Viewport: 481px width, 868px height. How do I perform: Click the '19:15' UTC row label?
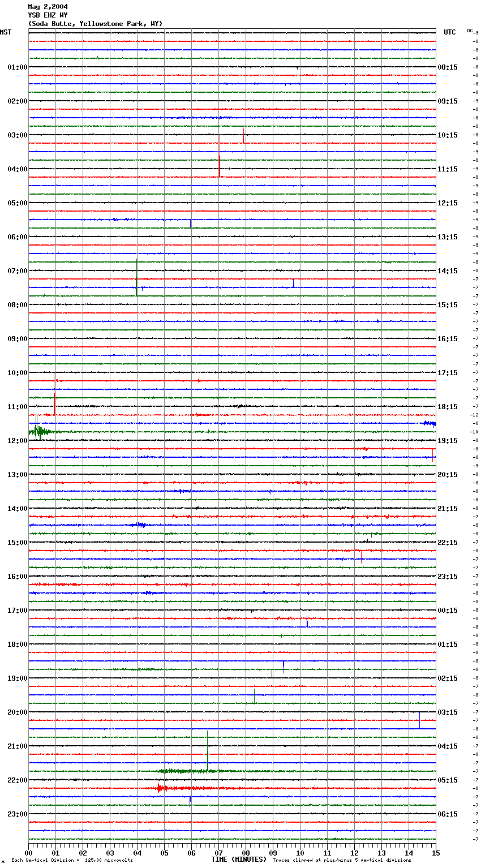tap(448, 441)
